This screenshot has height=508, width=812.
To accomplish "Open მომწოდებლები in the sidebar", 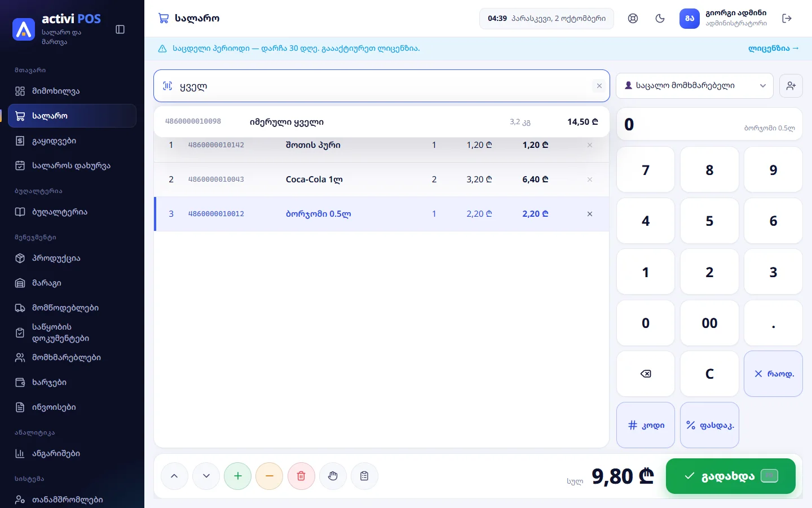I will click(x=72, y=308).
